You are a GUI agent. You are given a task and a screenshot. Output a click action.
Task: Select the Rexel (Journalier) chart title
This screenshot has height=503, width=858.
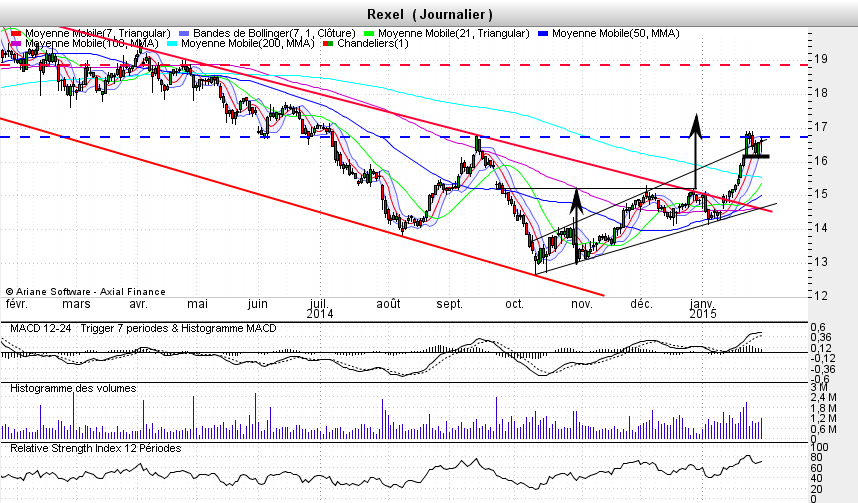coord(429,14)
